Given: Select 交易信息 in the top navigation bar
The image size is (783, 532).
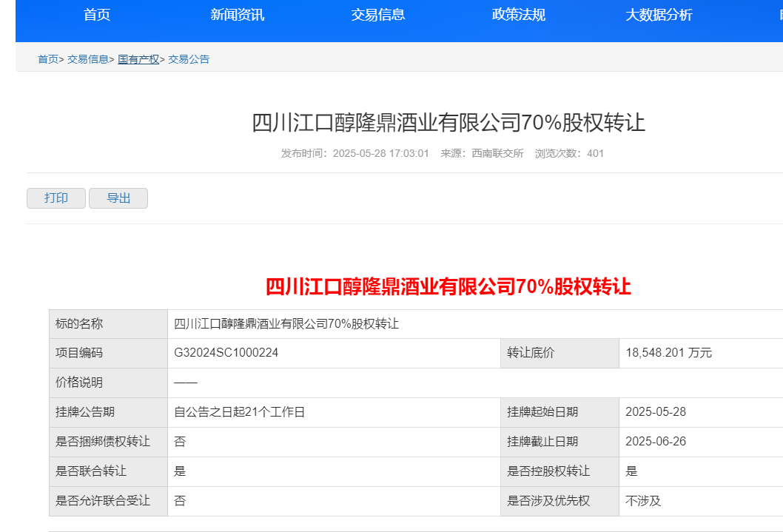Looking at the screenshot, I should coord(377,15).
